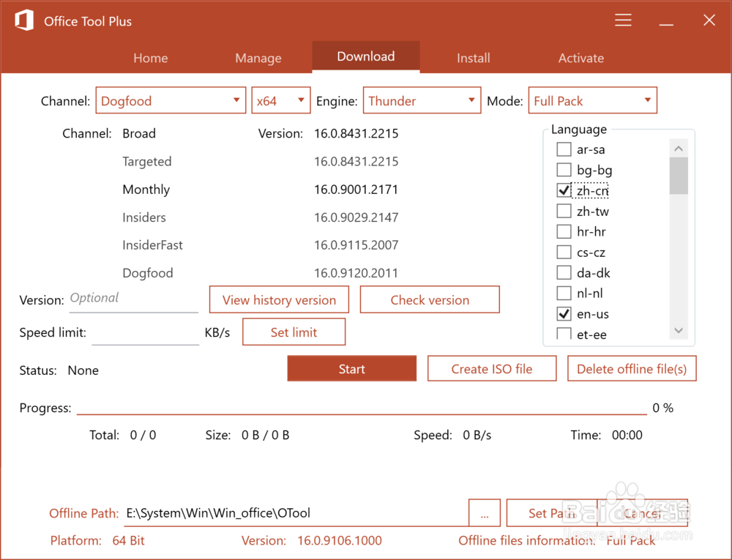Image resolution: width=732 pixels, height=560 pixels.
Task: Click version number 16.0.9115.2007
Action: pos(356,245)
